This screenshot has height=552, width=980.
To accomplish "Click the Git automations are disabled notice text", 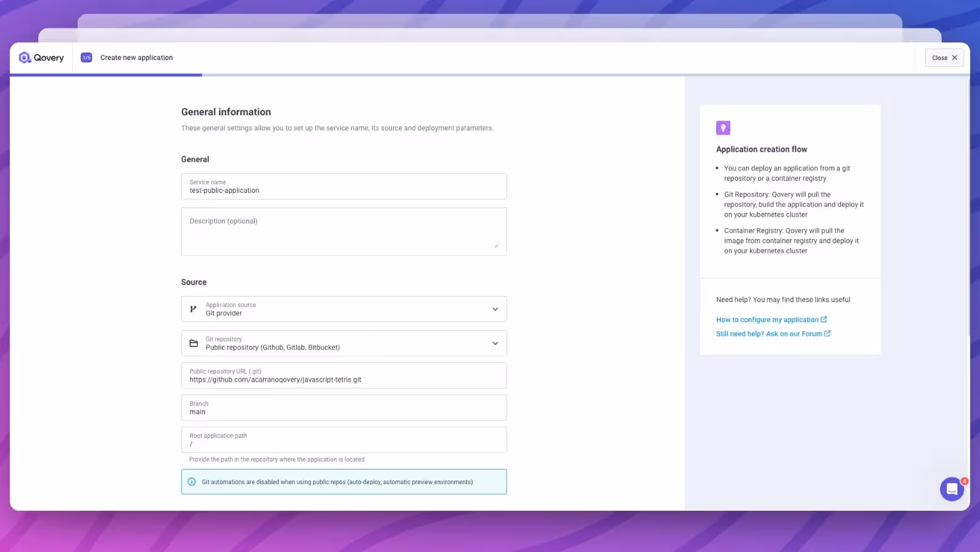I will [337, 482].
